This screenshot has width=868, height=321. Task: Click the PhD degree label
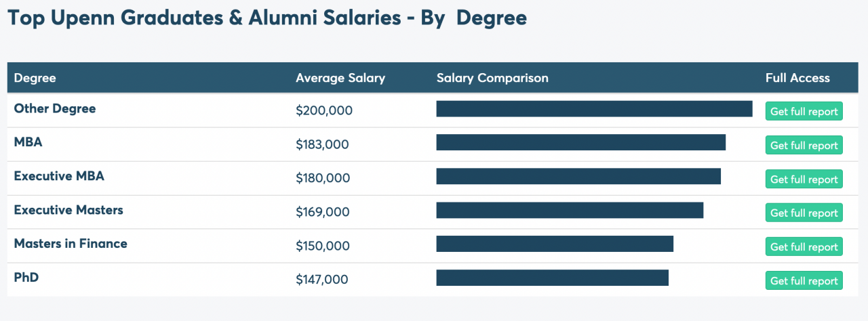point(26,277)
